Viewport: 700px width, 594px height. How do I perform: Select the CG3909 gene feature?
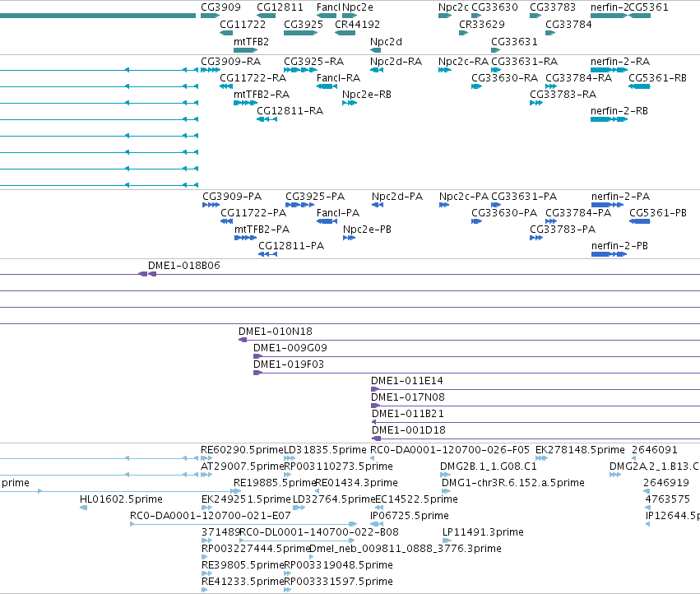tap(210, 16)
